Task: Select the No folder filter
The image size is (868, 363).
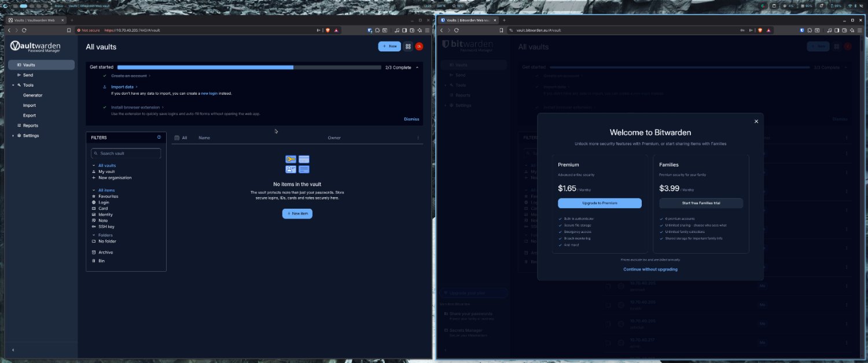Action: (x=107, y=241)
